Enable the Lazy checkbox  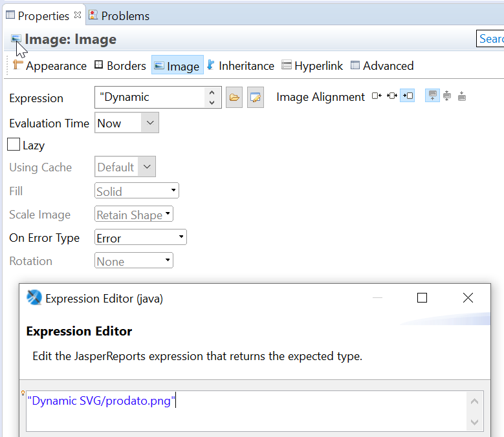click(x=14, y=145)
